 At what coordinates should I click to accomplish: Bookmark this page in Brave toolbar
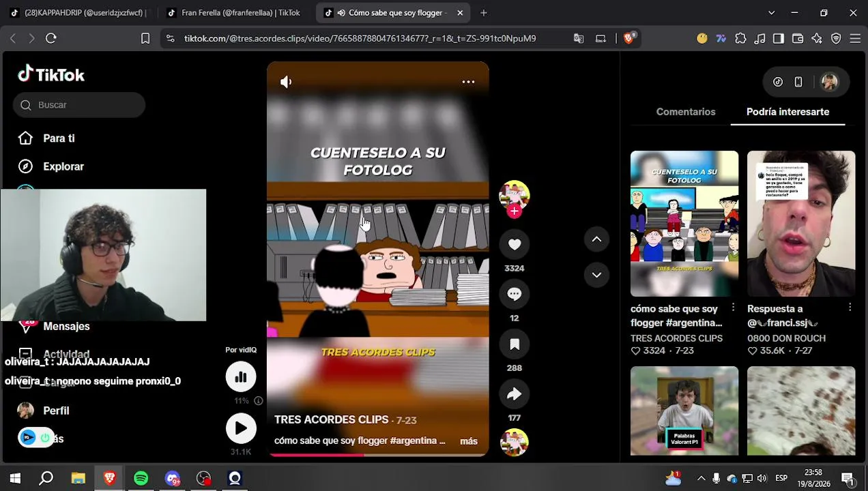(x=145, y=39)
